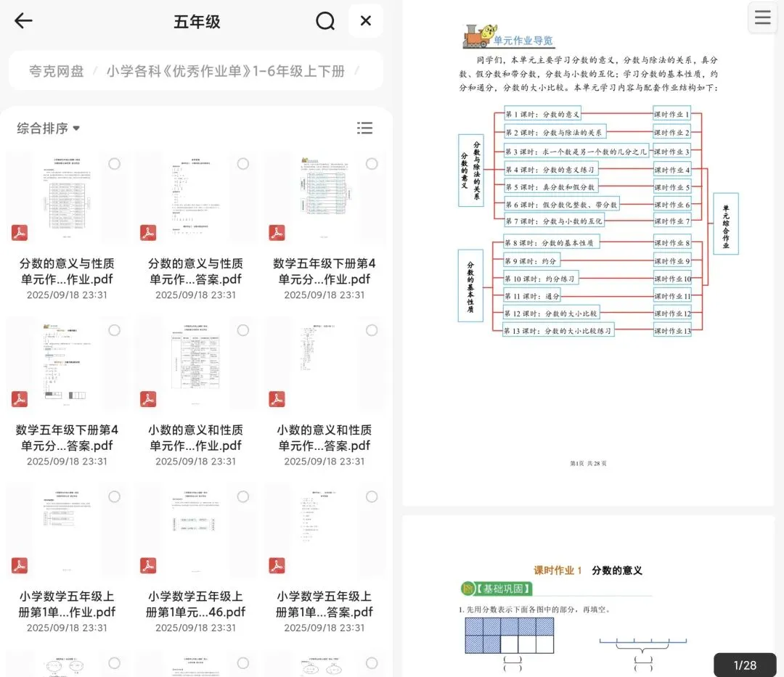The height and width of the screenshot is (677, 784).
Task: Click 单元综合作业 box in diagram
Action: click(x=725, y=223)
